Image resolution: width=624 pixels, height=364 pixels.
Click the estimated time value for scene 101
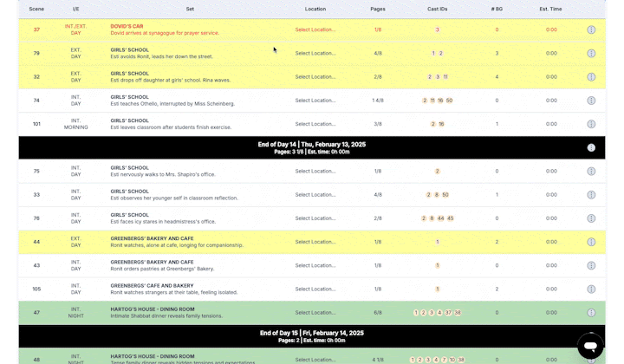click(551, 124)
